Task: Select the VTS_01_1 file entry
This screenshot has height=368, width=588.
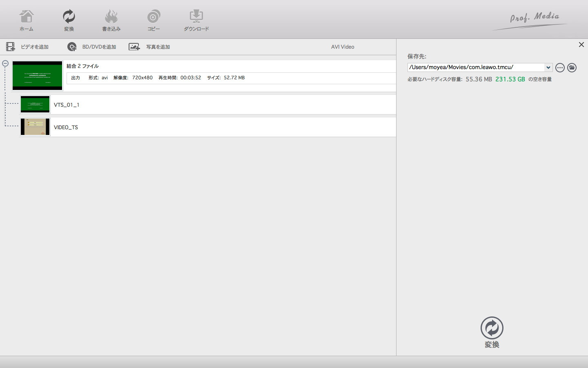Action: 67,105
